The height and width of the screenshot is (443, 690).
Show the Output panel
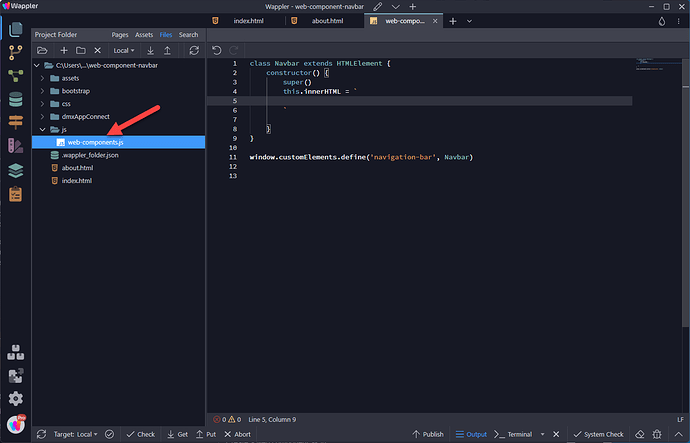point(471,434)
